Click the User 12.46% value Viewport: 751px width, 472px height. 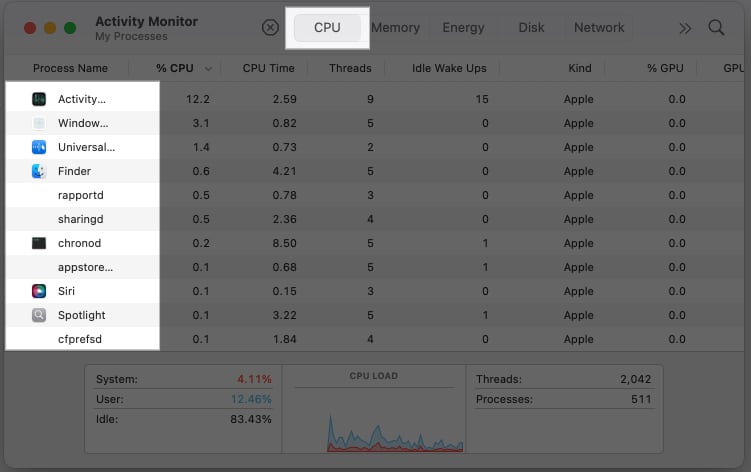tap(251, 399)
